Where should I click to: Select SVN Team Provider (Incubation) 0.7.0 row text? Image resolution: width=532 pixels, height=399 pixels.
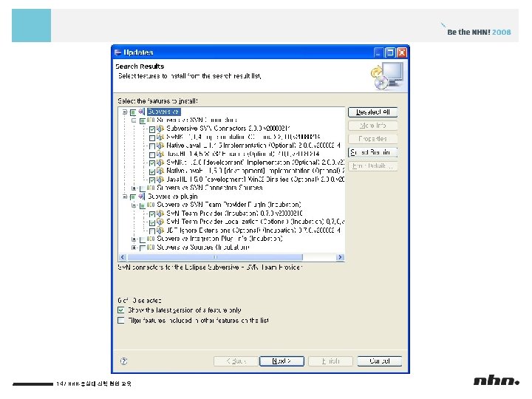click(x=234, y=214)
